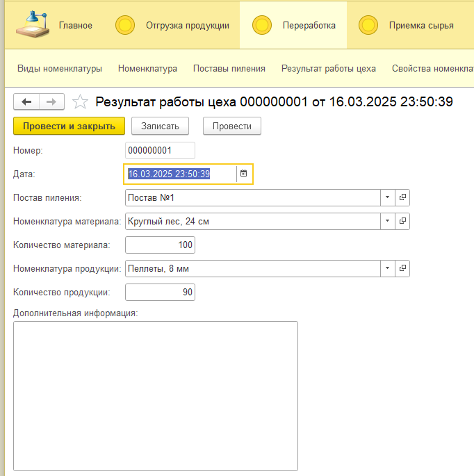Open Номенклатура материала linked record icon
The width and height of the screenshot is (474, 476).
pos(402,221)
